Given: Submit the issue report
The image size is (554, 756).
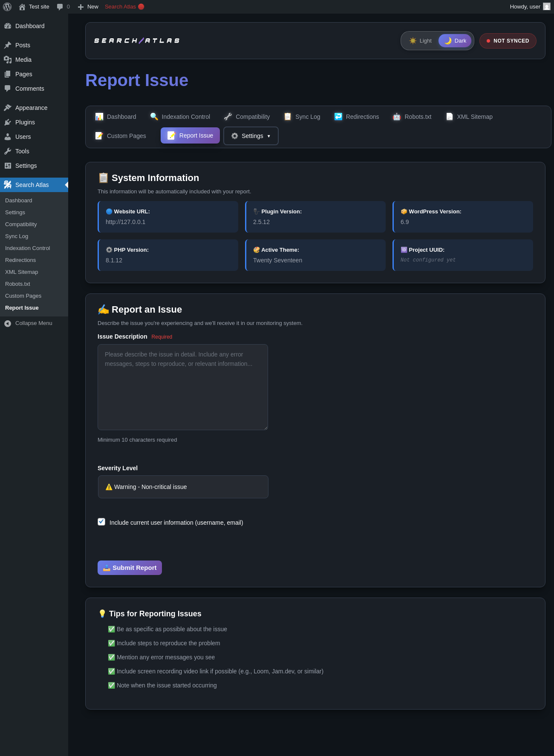Looking at the screenshot, I should click(x=130, y=568).
